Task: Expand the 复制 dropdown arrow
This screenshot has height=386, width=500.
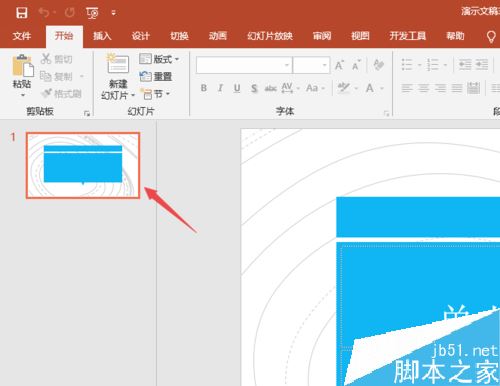Action: tap(82, 77)
